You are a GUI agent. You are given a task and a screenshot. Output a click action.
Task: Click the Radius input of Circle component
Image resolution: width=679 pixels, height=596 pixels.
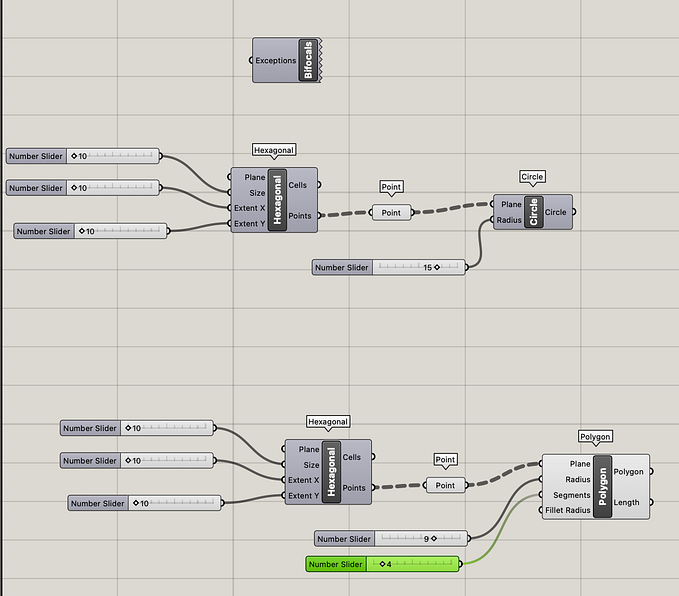tap(509, 220)
